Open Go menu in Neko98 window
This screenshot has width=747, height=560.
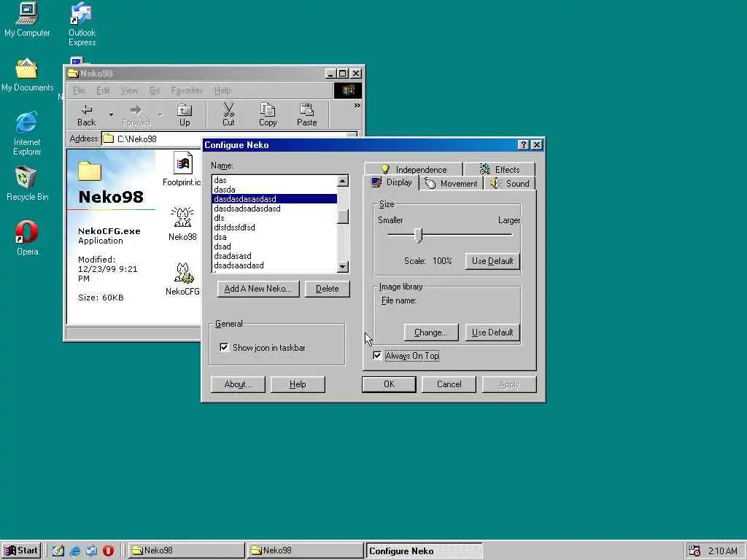tap(155, 90)
